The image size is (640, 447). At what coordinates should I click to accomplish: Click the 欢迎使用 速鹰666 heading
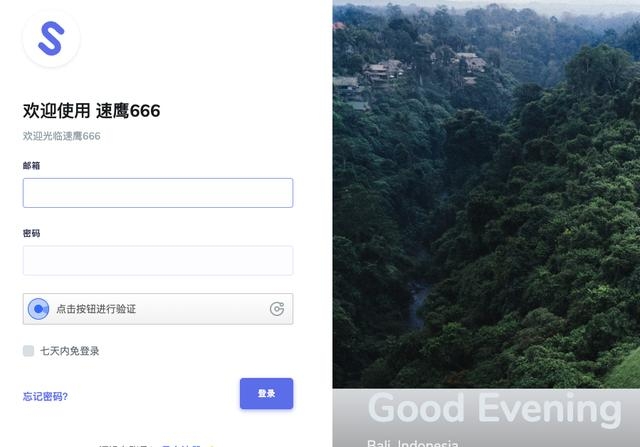[91, 111]
